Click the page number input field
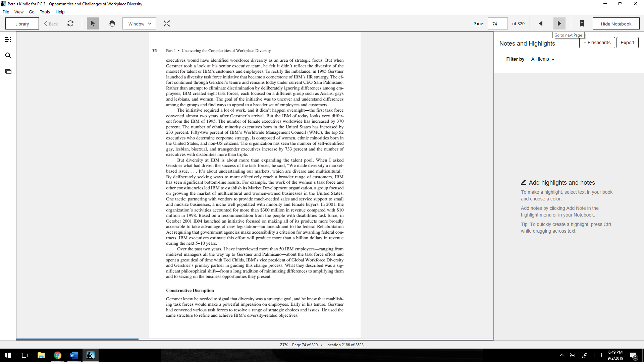The width and height of the screenshot is (644, 362). click(x=497, y=23)
